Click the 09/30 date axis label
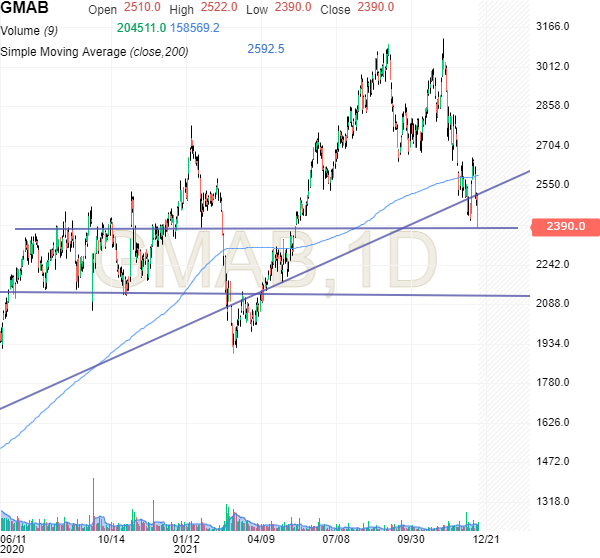Viewport: 600px width, 558px height. (413, 538)
